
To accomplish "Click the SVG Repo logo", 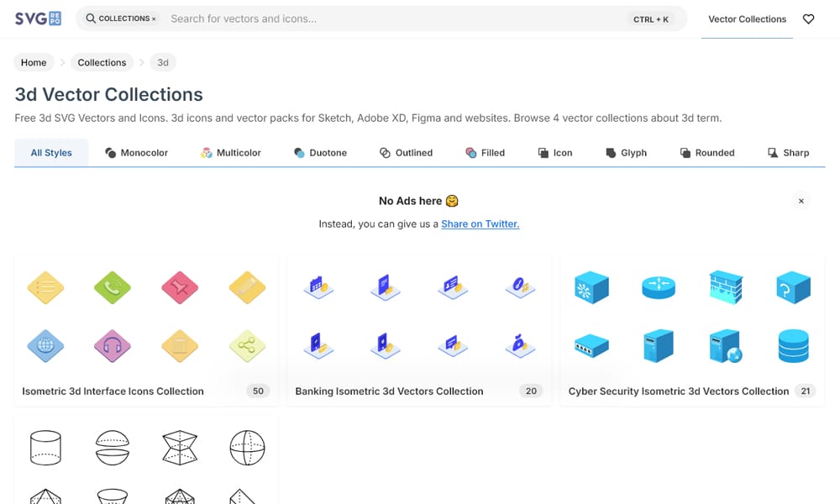I will (x=37, y=18).
